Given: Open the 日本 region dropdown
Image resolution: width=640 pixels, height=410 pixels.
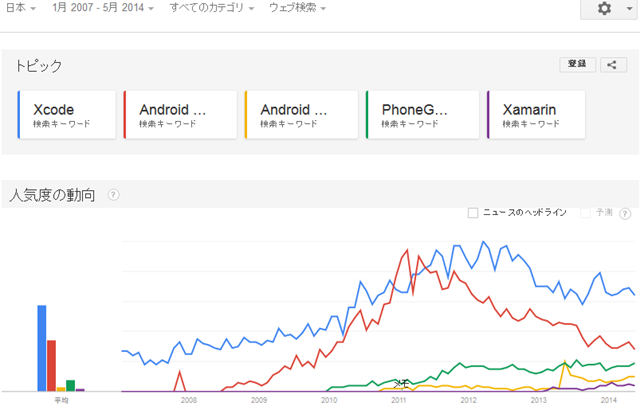Looking at the screenshot, I should coord(21,7).
